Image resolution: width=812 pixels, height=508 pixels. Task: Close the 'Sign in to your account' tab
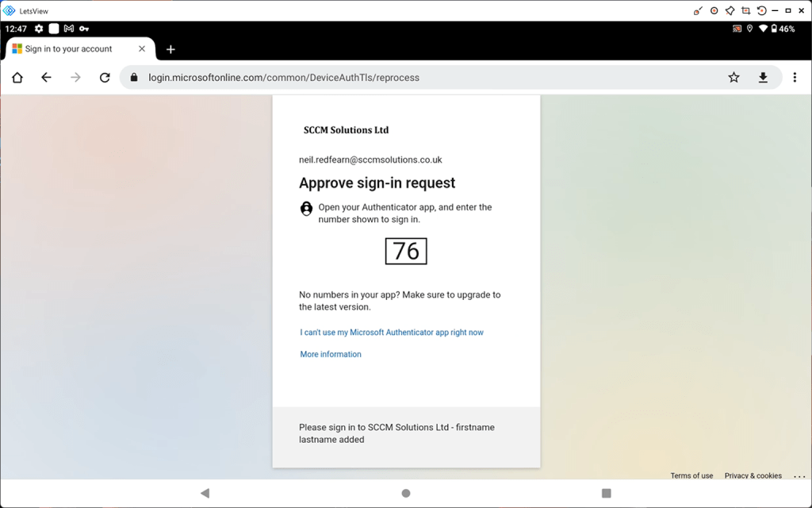tap(142, 48)
